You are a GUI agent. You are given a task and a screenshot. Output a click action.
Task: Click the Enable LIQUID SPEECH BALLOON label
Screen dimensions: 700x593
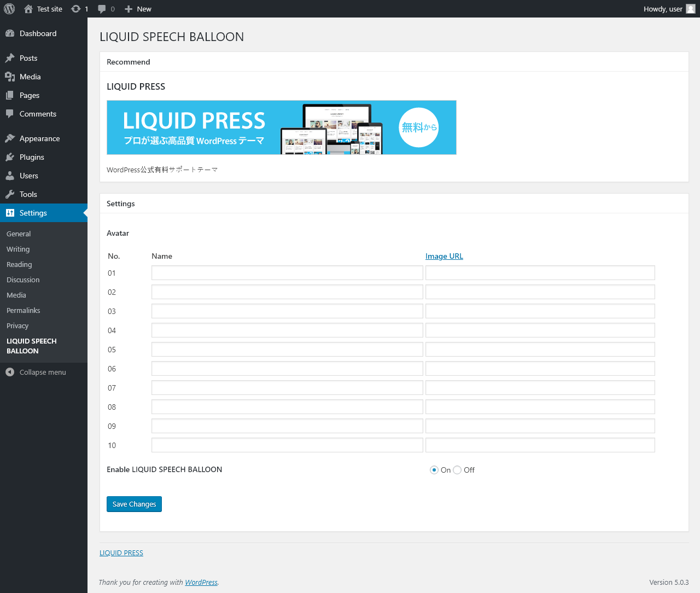pyautogui.click(x=164, y=469)
